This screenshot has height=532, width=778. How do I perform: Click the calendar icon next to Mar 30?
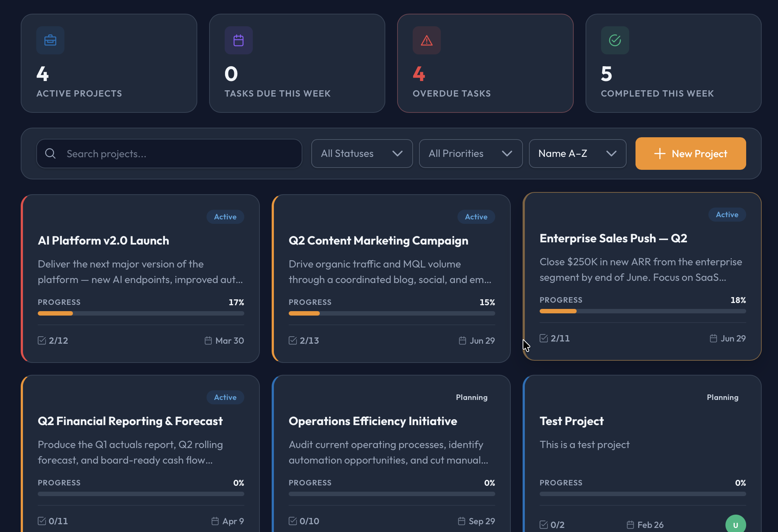[208, 340]
